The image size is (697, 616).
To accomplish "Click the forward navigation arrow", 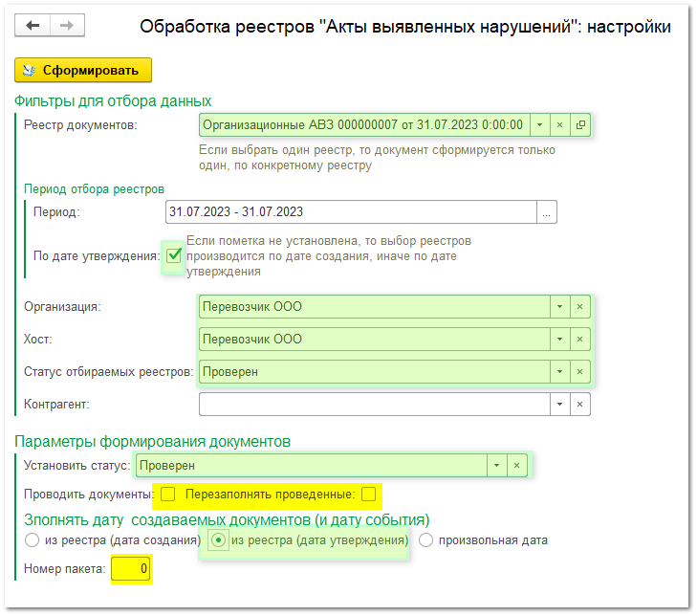I will coord(66,26).
